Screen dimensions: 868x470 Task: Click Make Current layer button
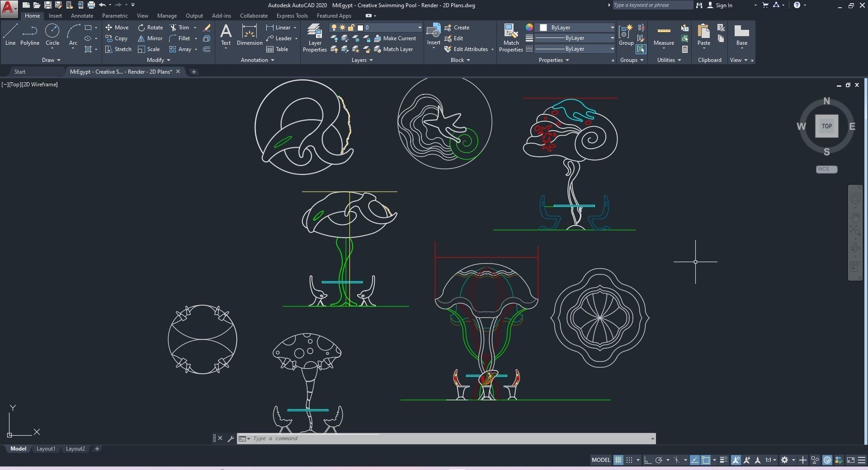click(395, 38)
